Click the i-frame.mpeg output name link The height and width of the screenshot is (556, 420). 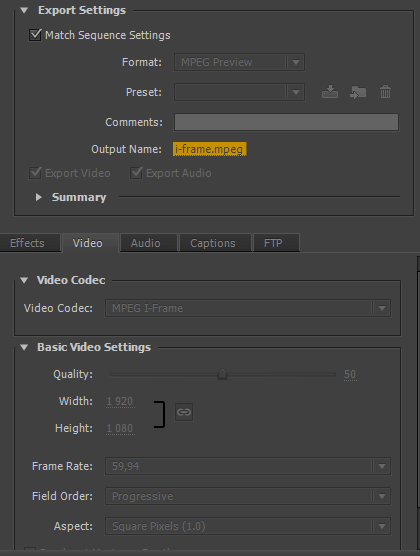point(210,149)
